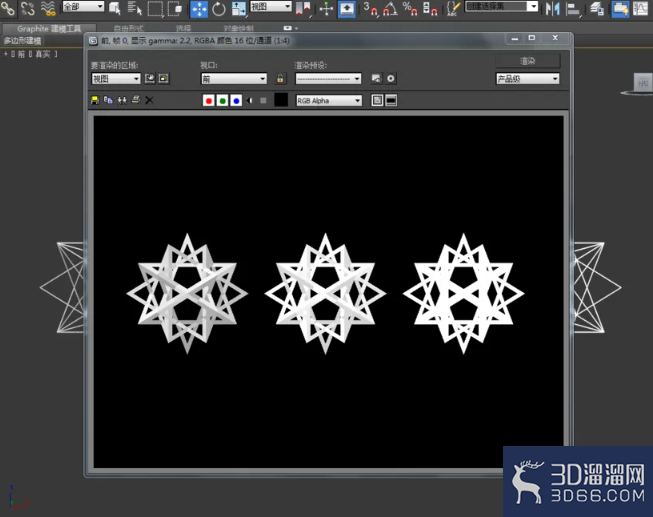
Task: Click the 真实 shading viewport label
Action: pyautogui.click(x=42, y=54)
